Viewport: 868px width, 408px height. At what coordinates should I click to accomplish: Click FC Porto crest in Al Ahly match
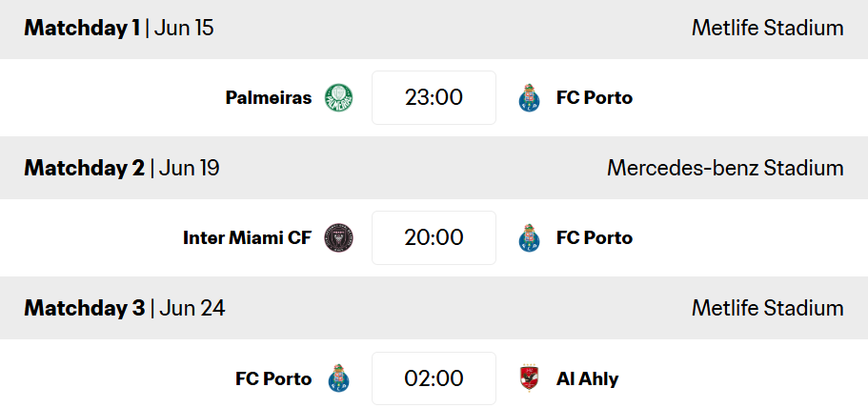pos(338,378)
